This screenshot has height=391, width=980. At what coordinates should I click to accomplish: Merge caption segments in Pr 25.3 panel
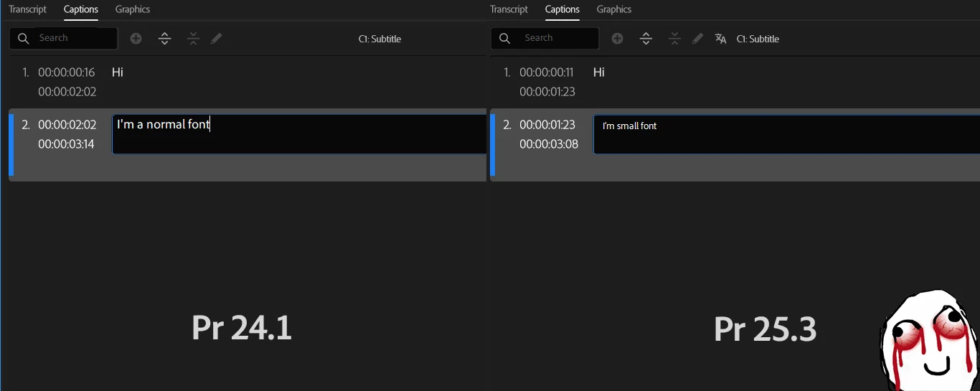point(674,39)
